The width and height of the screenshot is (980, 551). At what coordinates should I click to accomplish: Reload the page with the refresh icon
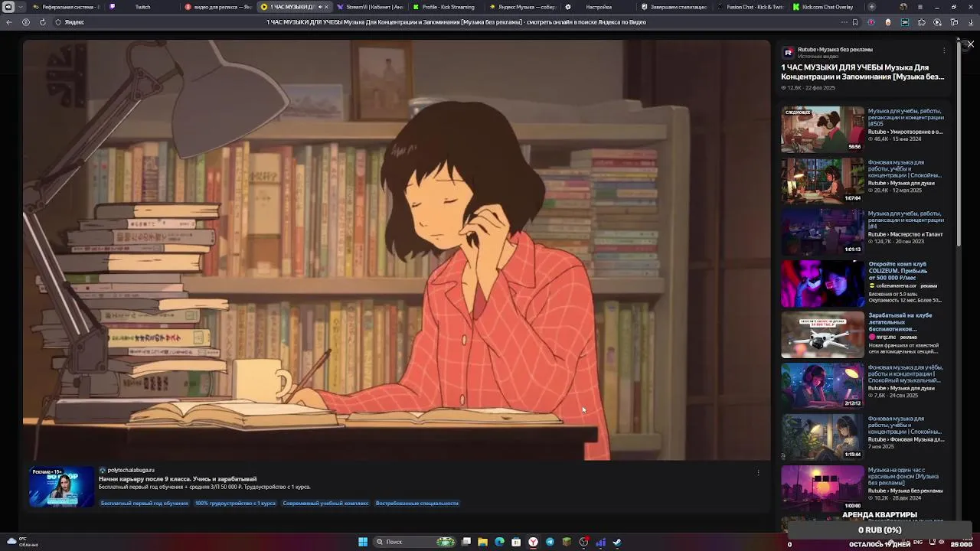pyautogui.click(x=42, y=22)
